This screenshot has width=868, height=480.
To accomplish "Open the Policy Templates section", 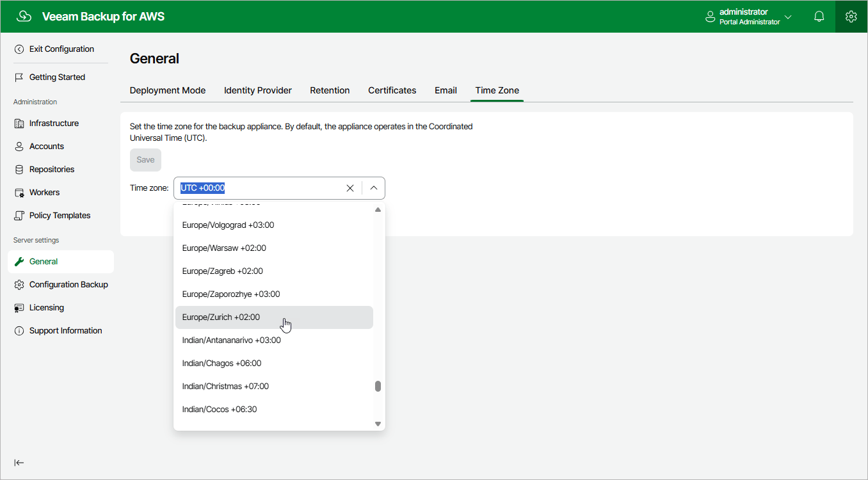I will [x=60, y=215].
